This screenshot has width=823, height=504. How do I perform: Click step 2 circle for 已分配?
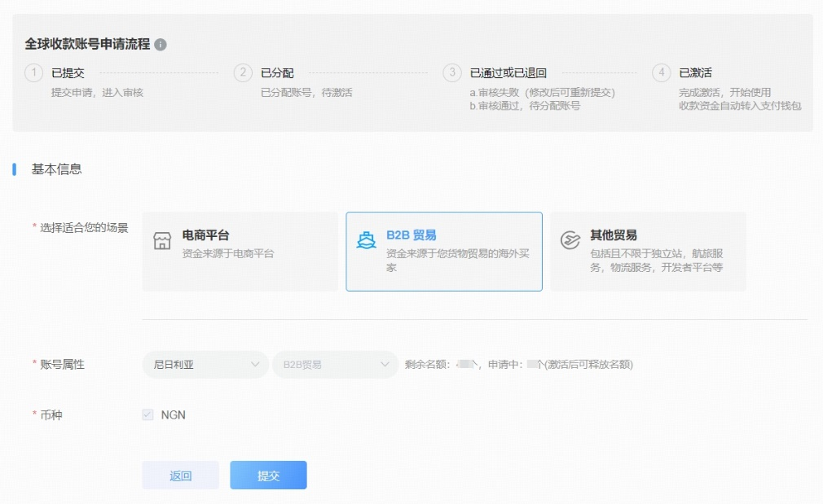(x=243, y=73)
